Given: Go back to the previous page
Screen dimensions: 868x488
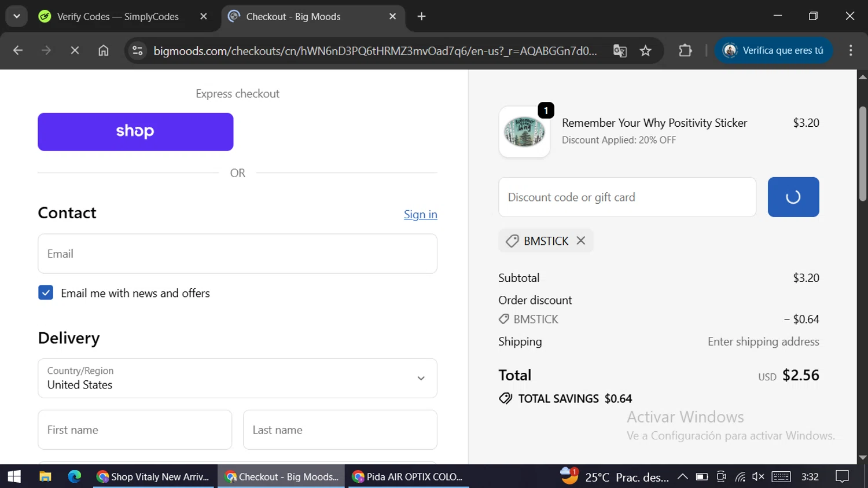Looking at the screenshot, I should [18, 50].
